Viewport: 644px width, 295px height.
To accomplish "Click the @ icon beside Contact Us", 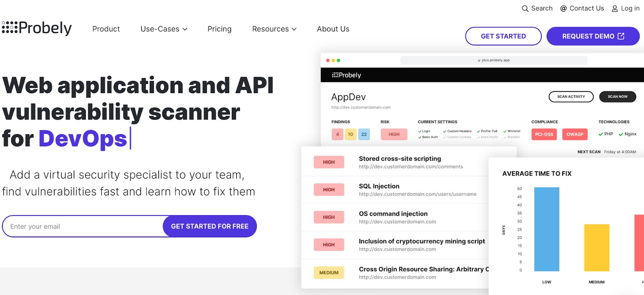I will pyautogui.click(x=563, y=8).
